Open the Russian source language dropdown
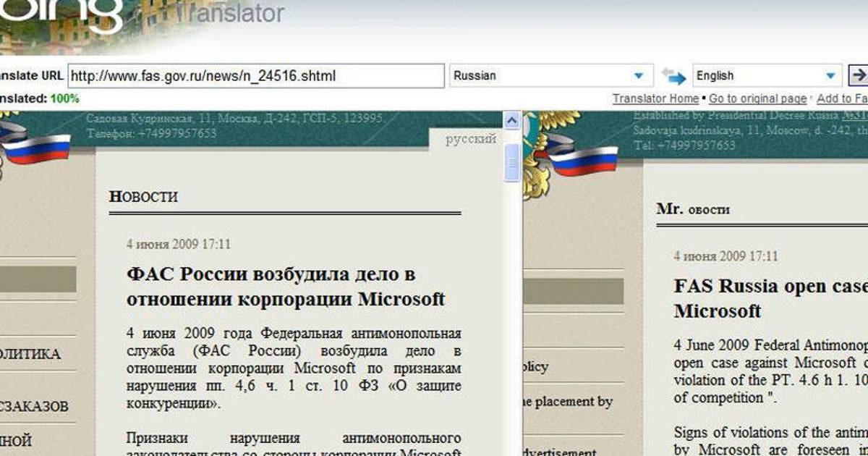This screenshot has height=456, width=868. (638, 76)
